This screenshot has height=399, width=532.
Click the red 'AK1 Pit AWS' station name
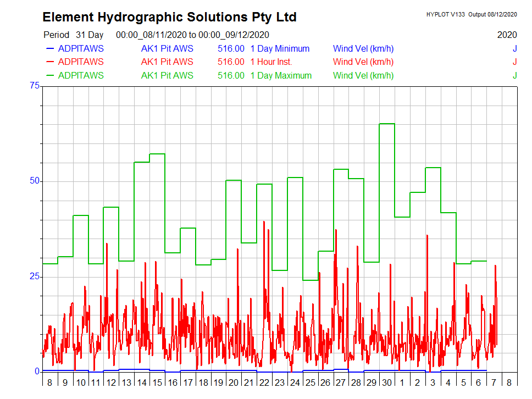(x=167, y=62)
